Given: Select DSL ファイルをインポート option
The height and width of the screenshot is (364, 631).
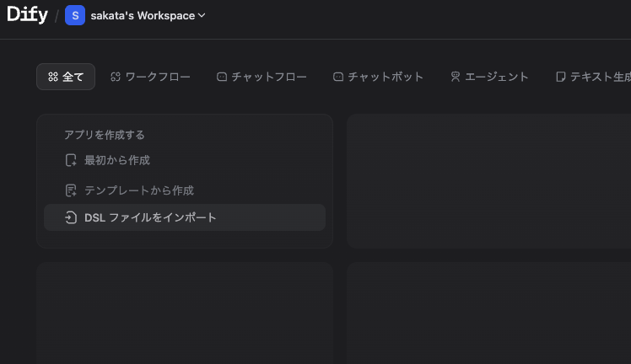Looking at the screenshot, I should click(x=185, y=217).
